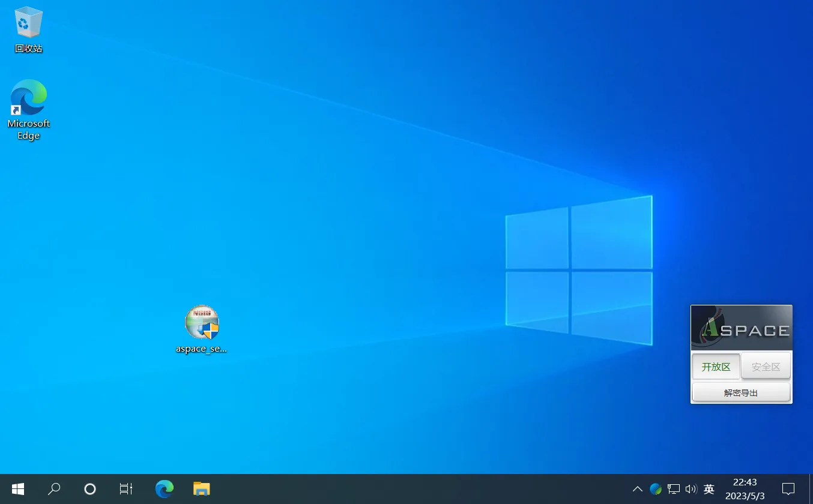Screen dimensions: 813x504
Task: Open the taskbar search
Action: coord(53,489)
